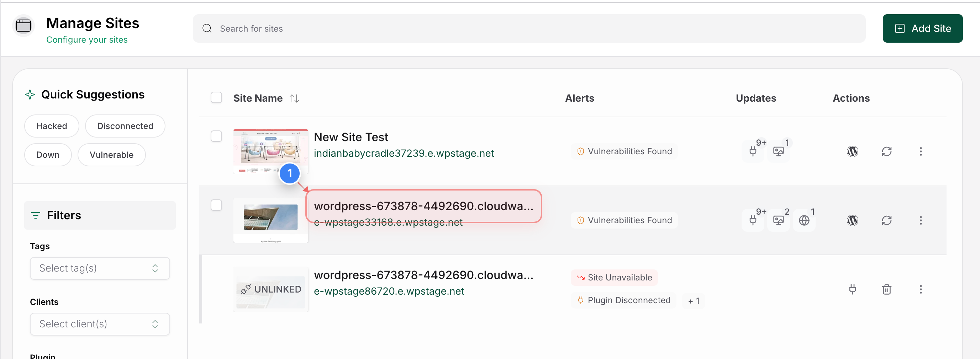Screen dimensions: 980x359
Task: Open the Select client(s) dropdown
Action: (100, 324)
